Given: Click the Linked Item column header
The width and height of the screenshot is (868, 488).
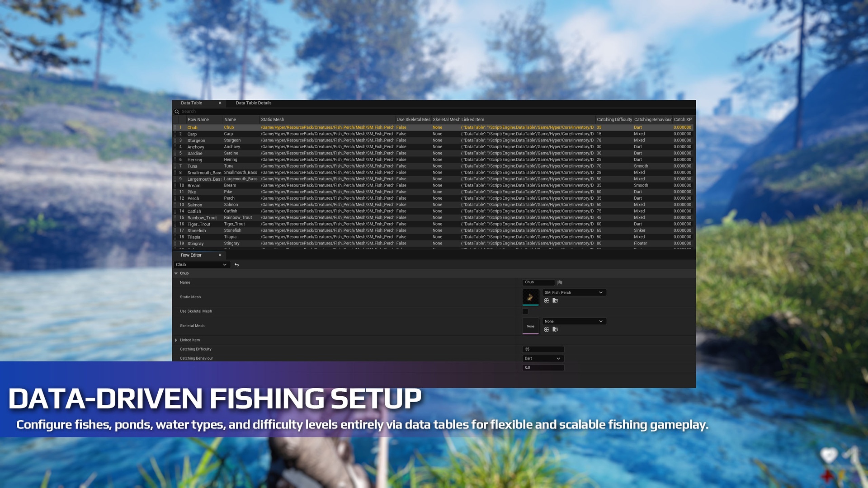Looking at the screenshot, I should tap(527, 120).
